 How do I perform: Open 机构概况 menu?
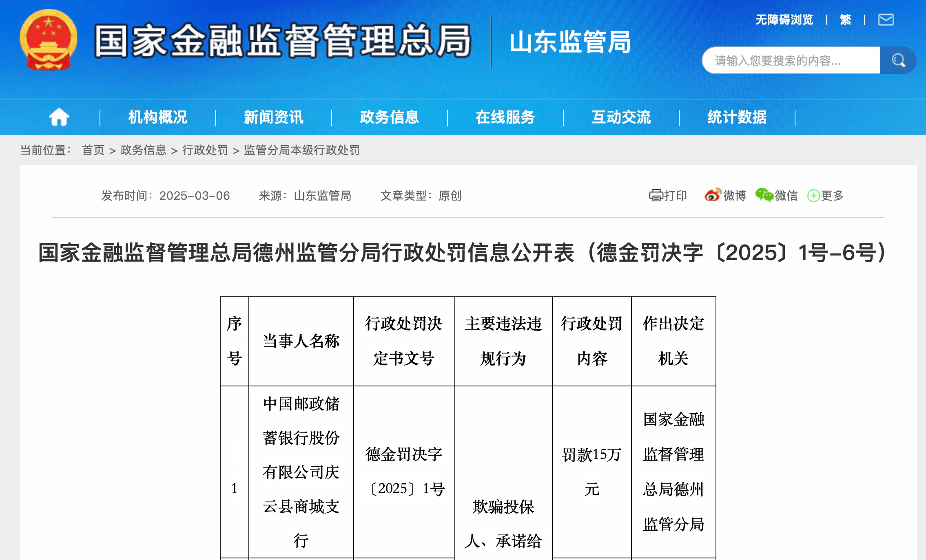pos(158,117)
